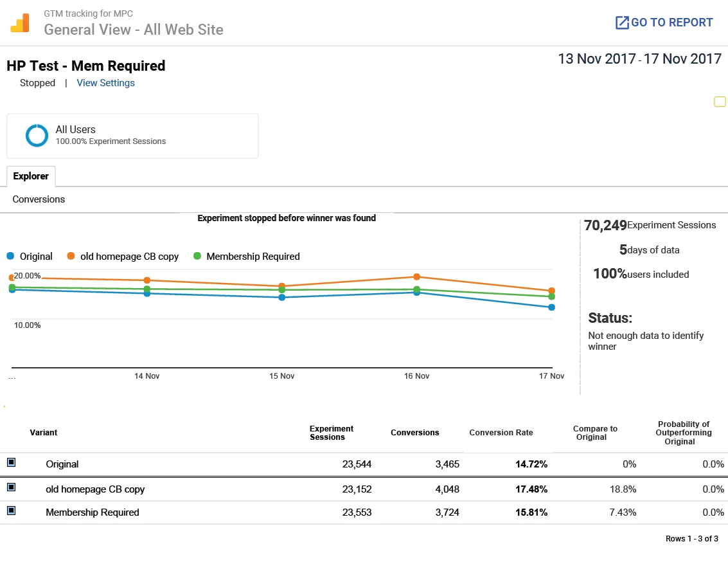Click the orange old homepage CB copy legend dot
Screen dimensions: 728x562
(x=71, y=256)
